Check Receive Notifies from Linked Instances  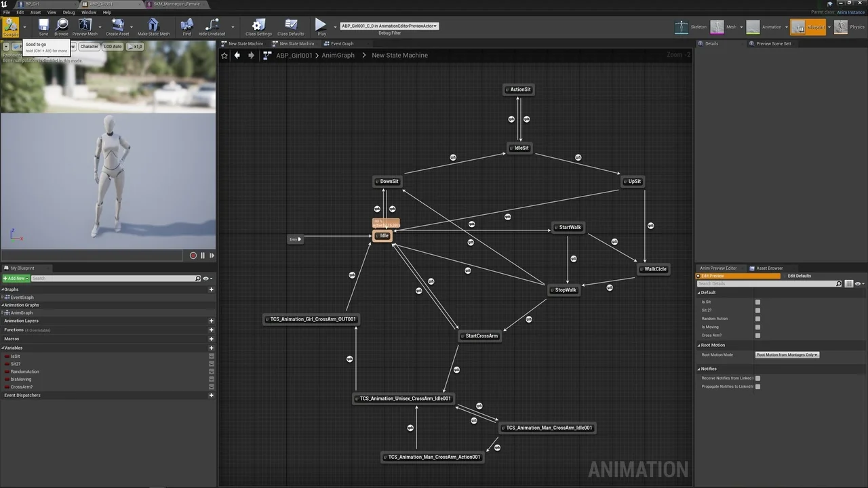pyautogui.click(x=757, y=378)
